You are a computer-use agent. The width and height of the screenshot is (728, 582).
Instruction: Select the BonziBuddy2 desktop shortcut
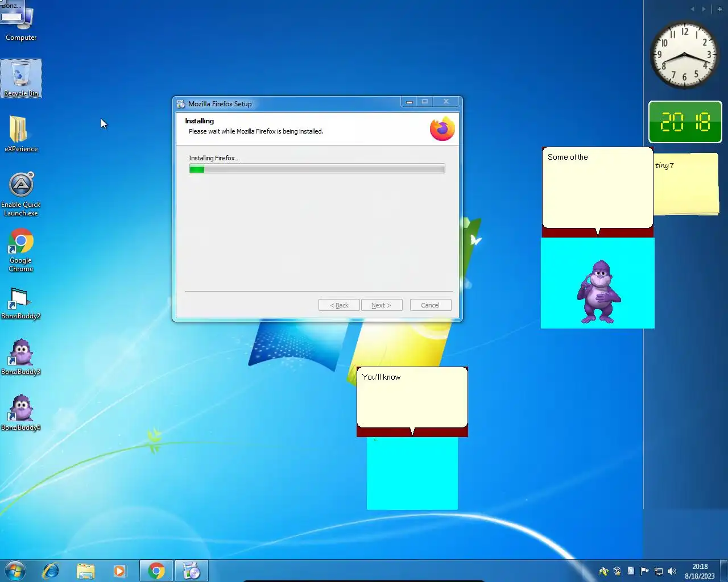coord(21,304)
